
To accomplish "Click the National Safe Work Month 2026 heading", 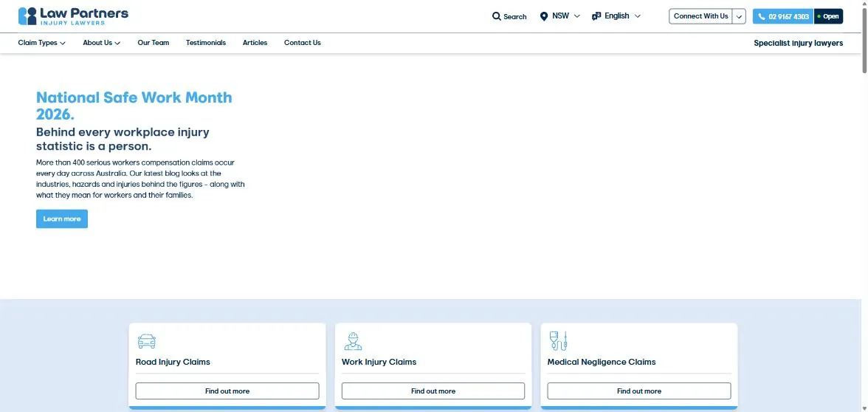I will (x=134, y=106).
